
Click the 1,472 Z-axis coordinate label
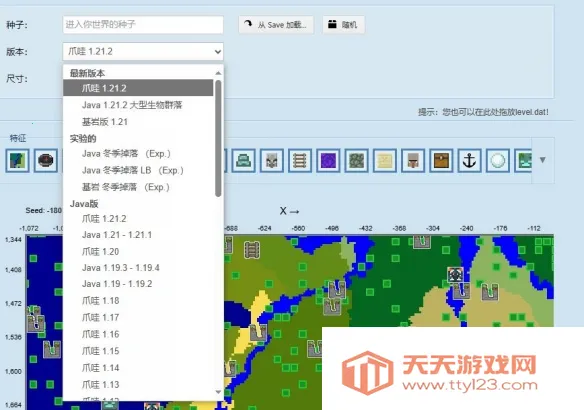(x=13, y=303)
